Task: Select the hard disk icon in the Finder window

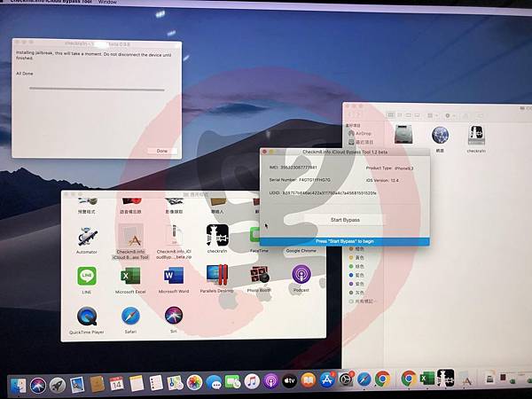Action: pyautogui.click(x=403, y=135)
